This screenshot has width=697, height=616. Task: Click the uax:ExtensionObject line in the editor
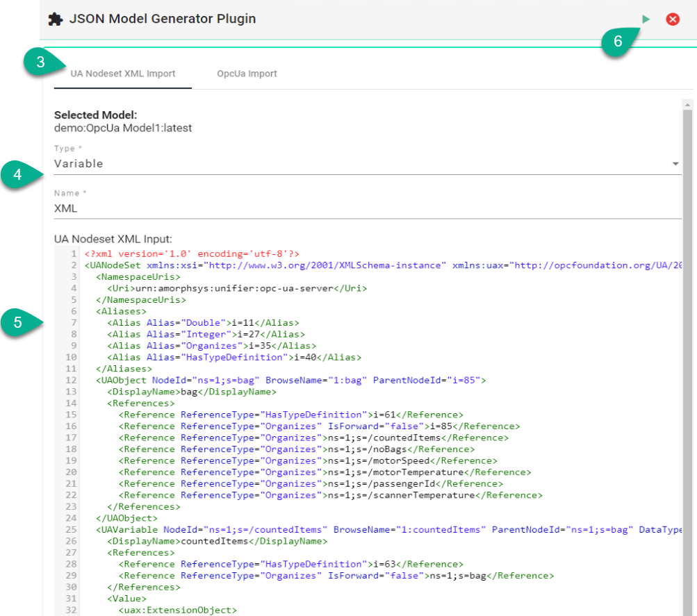click(x=178, y=610)
